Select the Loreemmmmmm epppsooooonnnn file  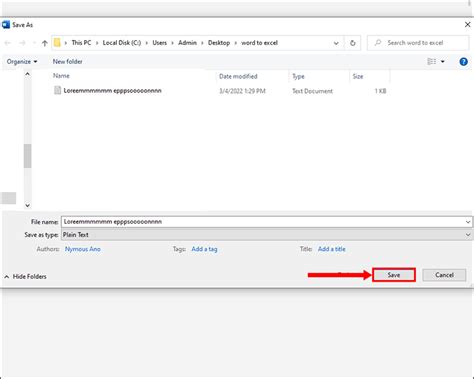(113, 91)
